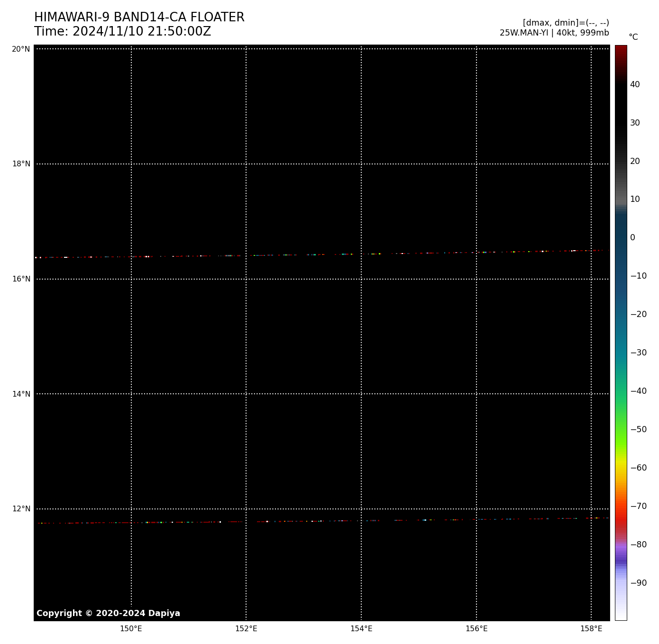Pick the gray colorbar band near 10
Screen dimensions: 659x644
(x=621, y=199)
